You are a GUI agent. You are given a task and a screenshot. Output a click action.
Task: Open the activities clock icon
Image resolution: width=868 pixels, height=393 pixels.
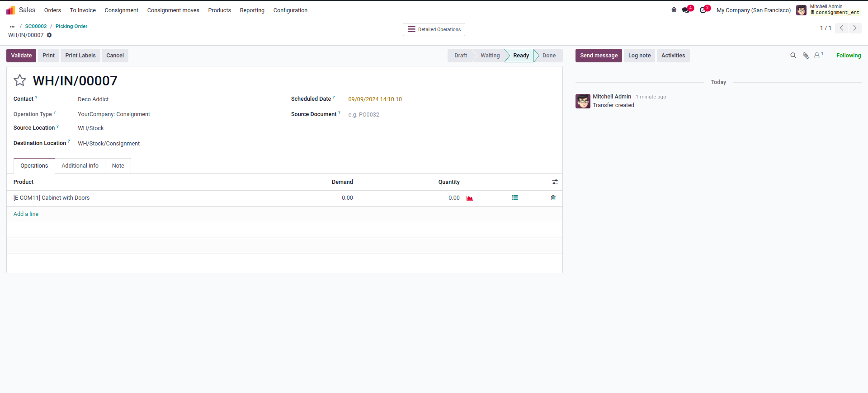tap(703, 10)
